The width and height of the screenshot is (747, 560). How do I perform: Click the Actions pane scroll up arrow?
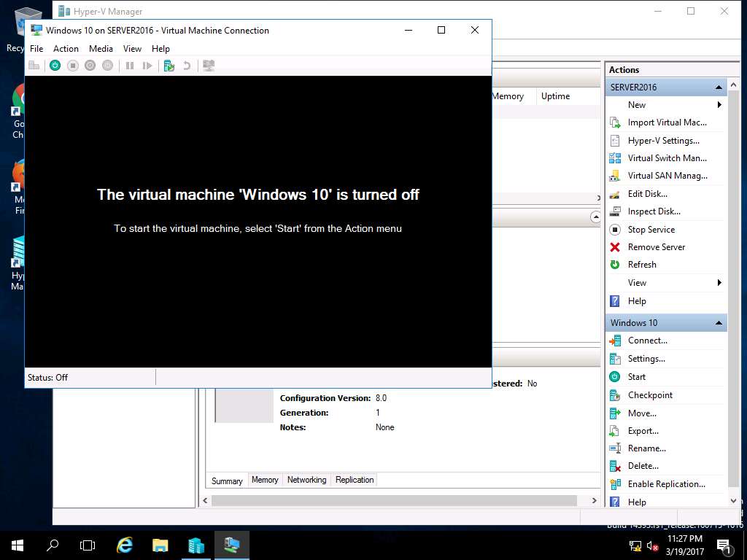coord(734,85)
